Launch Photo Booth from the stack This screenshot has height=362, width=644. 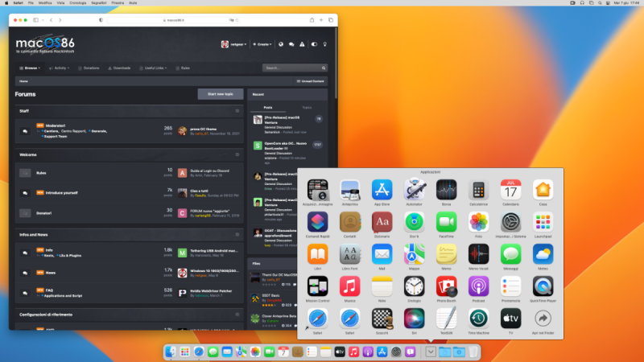447,286
